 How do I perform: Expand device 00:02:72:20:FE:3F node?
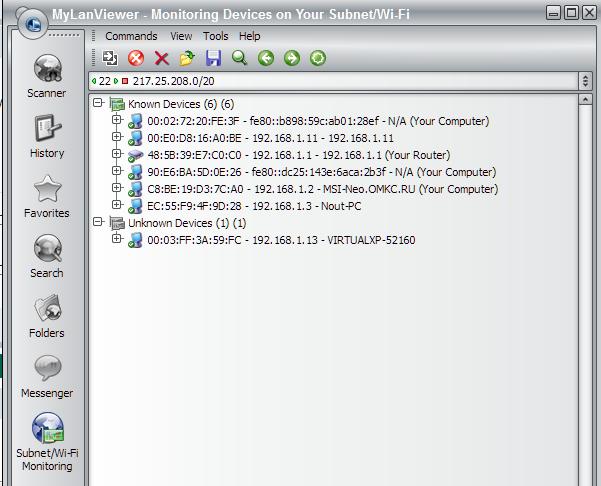coord(117,120)
